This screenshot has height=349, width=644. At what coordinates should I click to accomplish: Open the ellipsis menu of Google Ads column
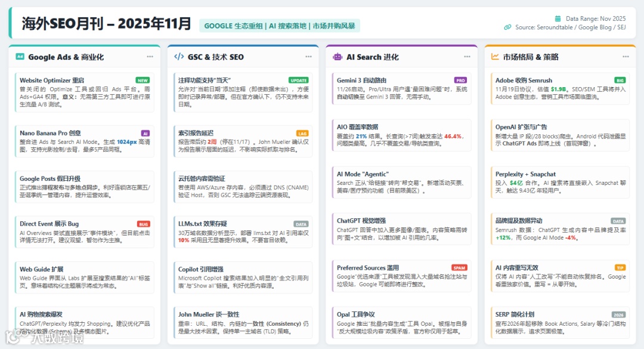[150, 57]
